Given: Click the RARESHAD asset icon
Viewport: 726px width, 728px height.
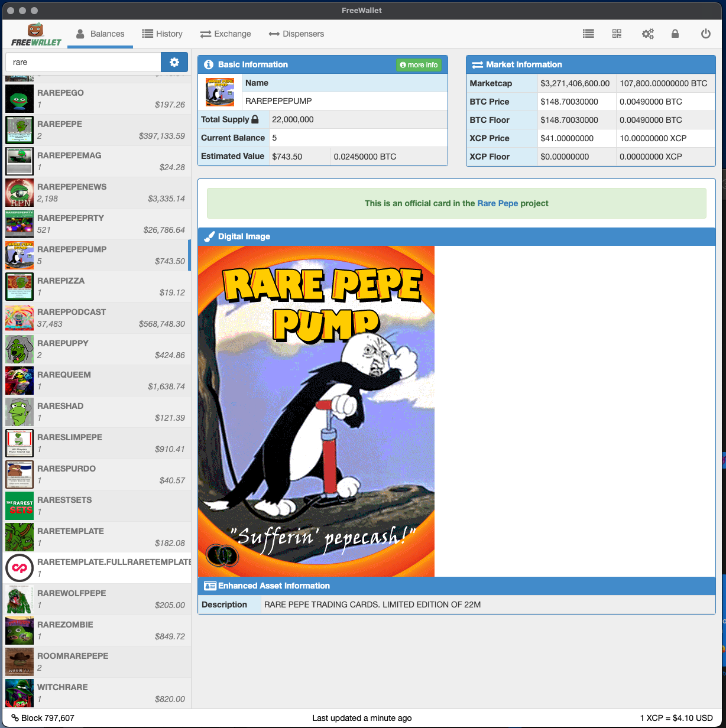Looking at the screenshot, I should click(20, 412).
